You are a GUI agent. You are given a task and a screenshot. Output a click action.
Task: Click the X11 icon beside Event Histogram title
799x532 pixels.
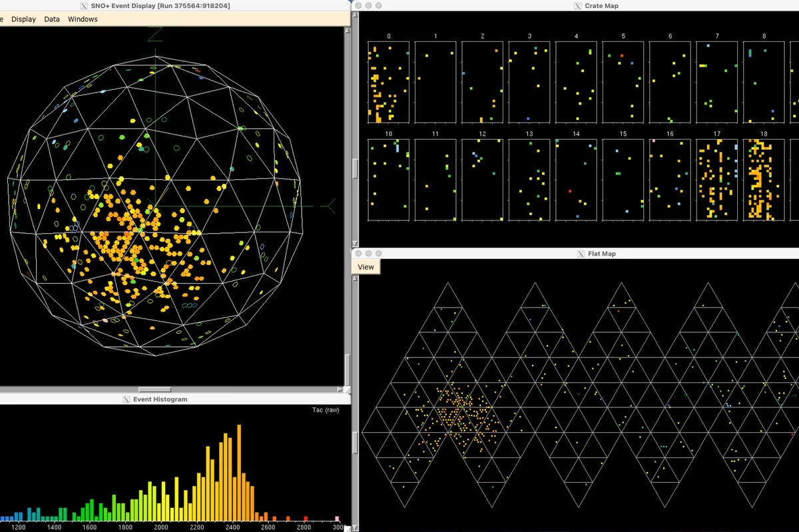coord(127,399)
